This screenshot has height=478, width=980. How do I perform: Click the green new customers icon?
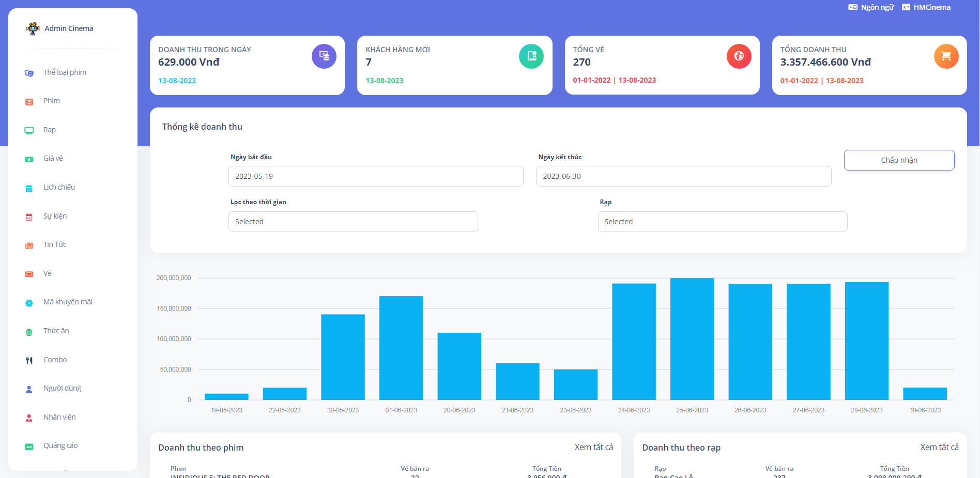click(531, 56)
